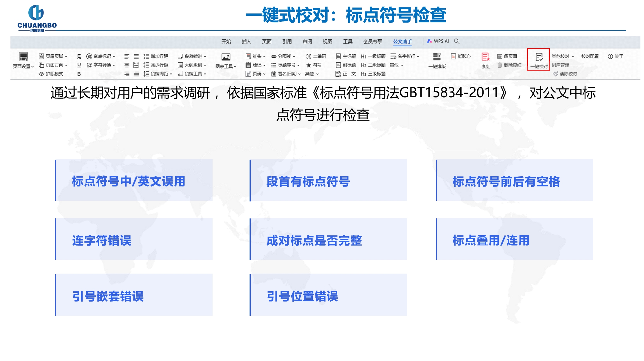Click the 一键排版 layout icon

437,57
